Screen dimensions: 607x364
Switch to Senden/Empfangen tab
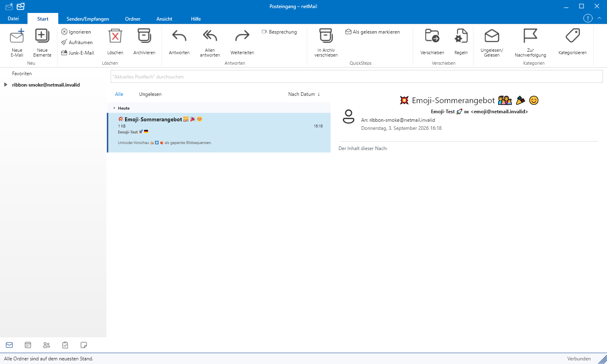pyautogui.click(x=88, y=19)
